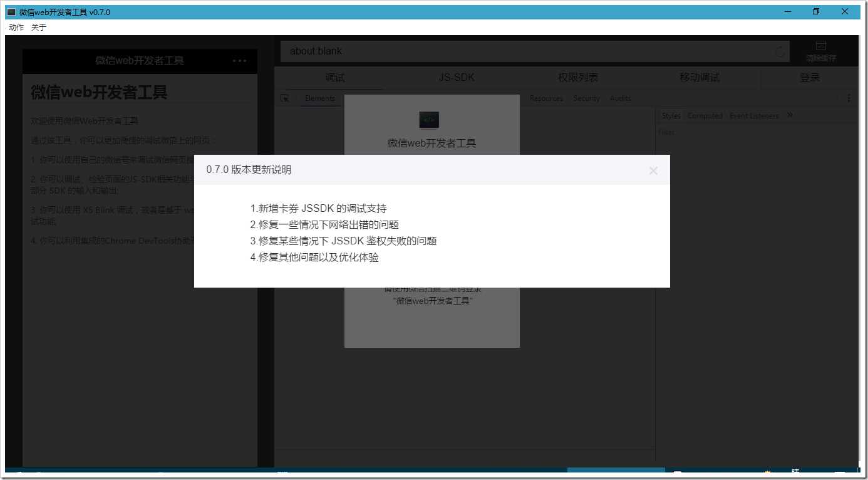Expand more sidebar panes chevron
The image size is (868, 480).
[x=790, y=115]
